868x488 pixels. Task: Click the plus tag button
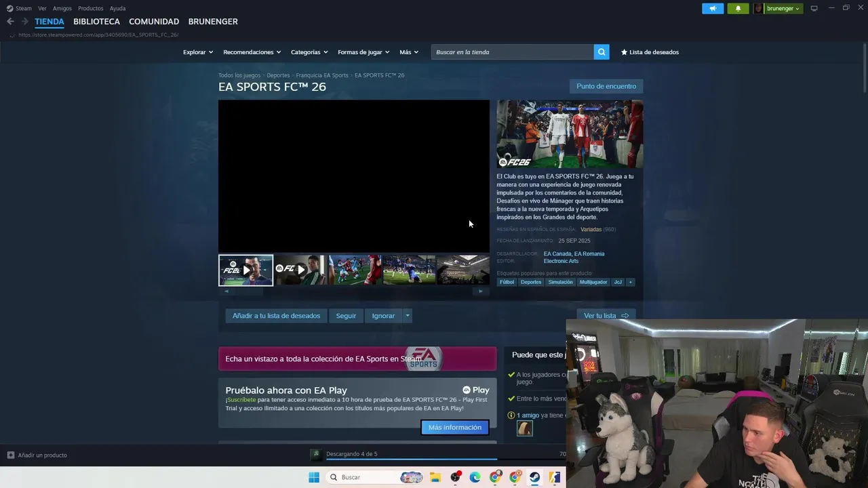click(x=630, y=282)
